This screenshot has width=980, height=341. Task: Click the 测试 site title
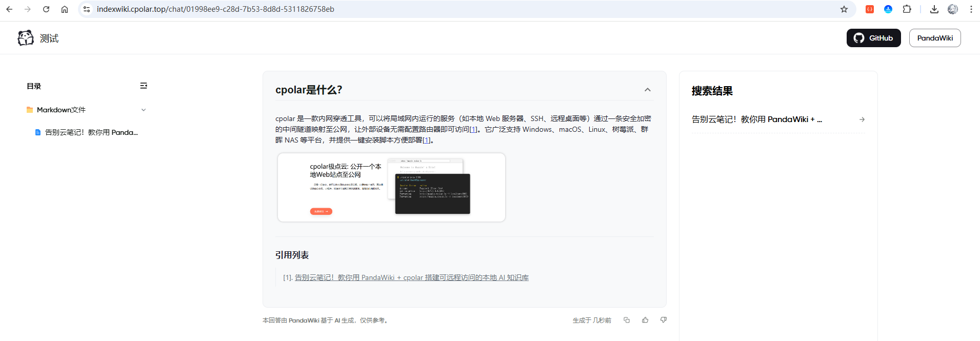click(49, 38)
